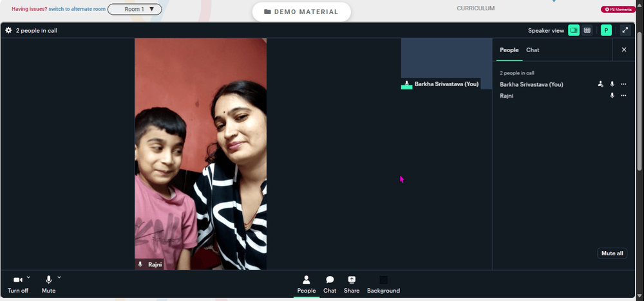
Task: Close the People side panel
Action: point(624,50)
